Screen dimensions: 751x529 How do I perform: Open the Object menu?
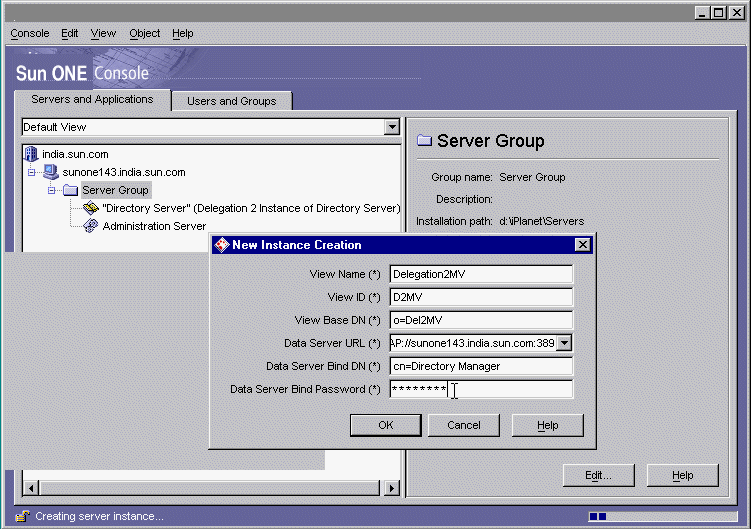[145, 34]
